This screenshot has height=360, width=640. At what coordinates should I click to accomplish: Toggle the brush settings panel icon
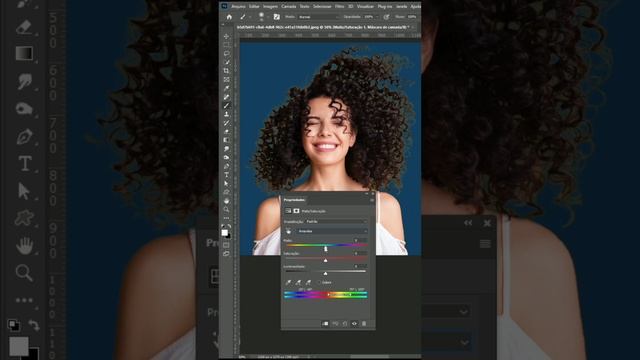(x=276, y=17)
